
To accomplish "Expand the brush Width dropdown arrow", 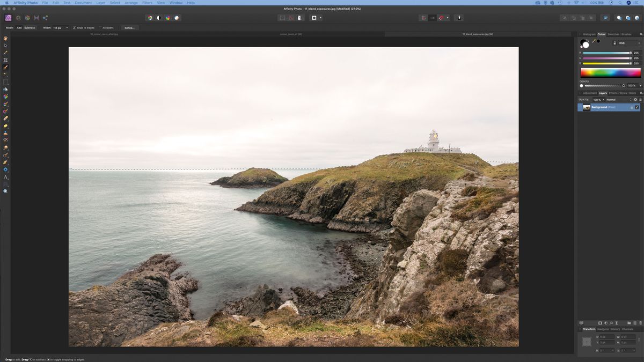I will point(67,27).
